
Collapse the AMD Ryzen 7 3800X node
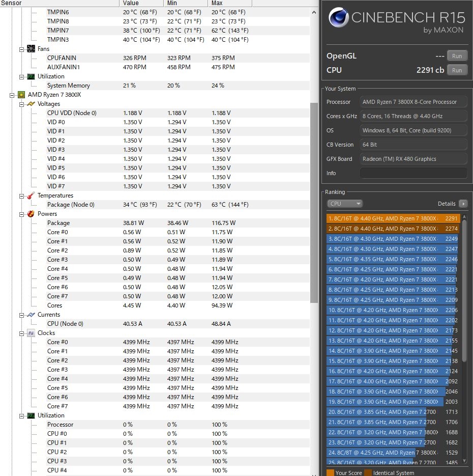[x=12, y=95]
